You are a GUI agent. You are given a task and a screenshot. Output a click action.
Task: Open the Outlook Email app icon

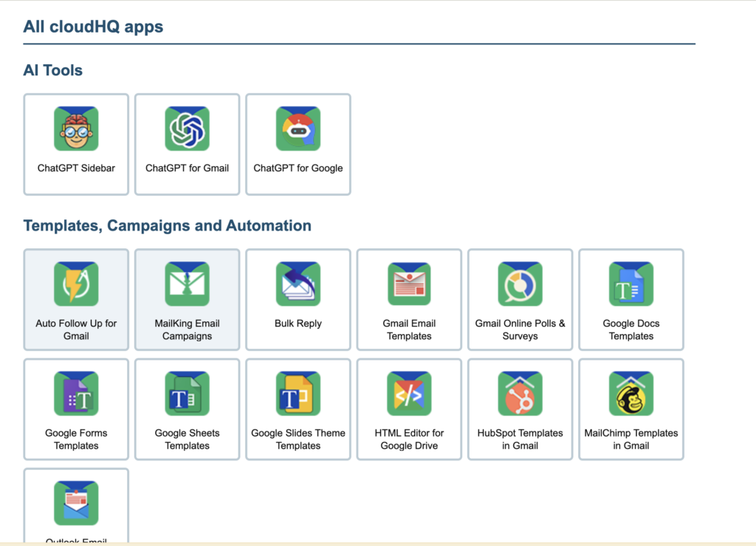(x=76, y=504)
